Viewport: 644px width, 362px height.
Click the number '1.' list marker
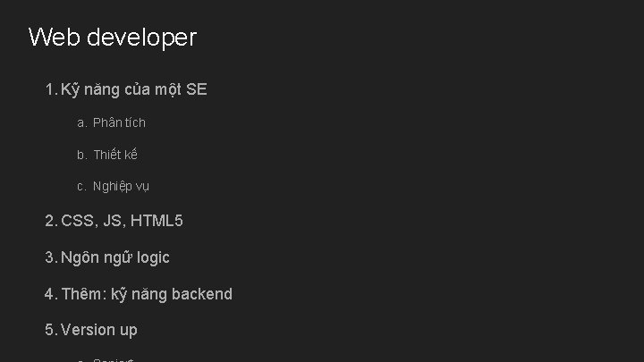click(x=51, y=89)
